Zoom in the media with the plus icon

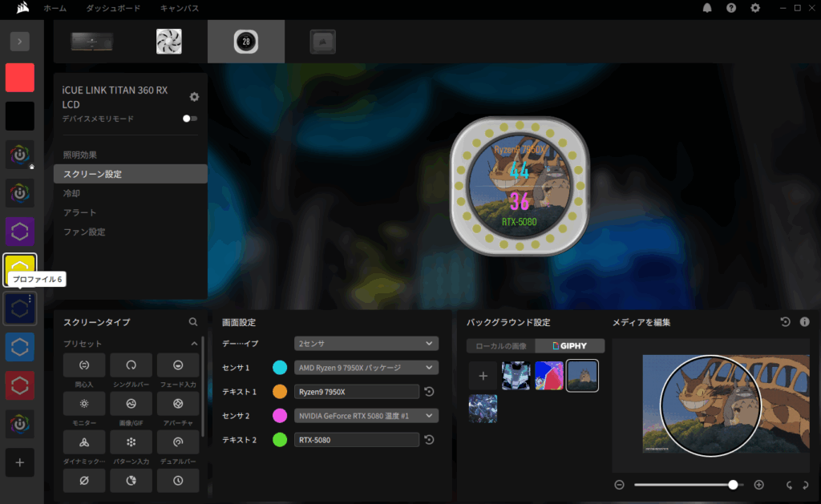point(758,485)
